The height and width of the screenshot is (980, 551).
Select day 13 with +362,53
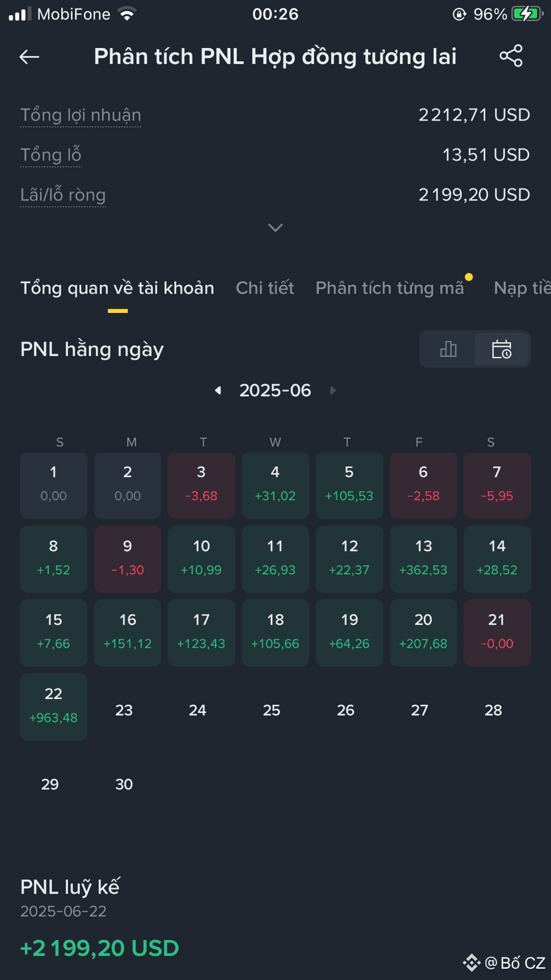(x=423, y=559)
